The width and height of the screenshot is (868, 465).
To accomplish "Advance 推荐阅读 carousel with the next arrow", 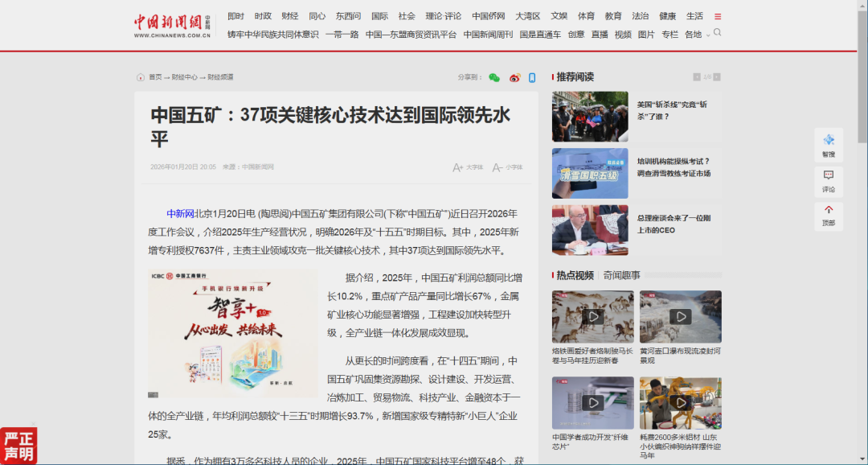I will click(718, 76).
